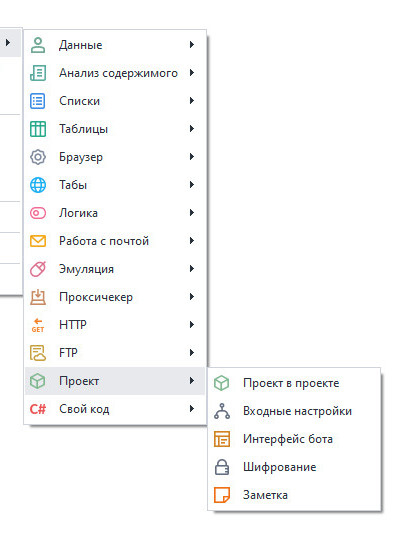Viewport: 413px width, 558px height.
Task: Click the parent menu arrow at top left
Action: (x=8, y=43)
